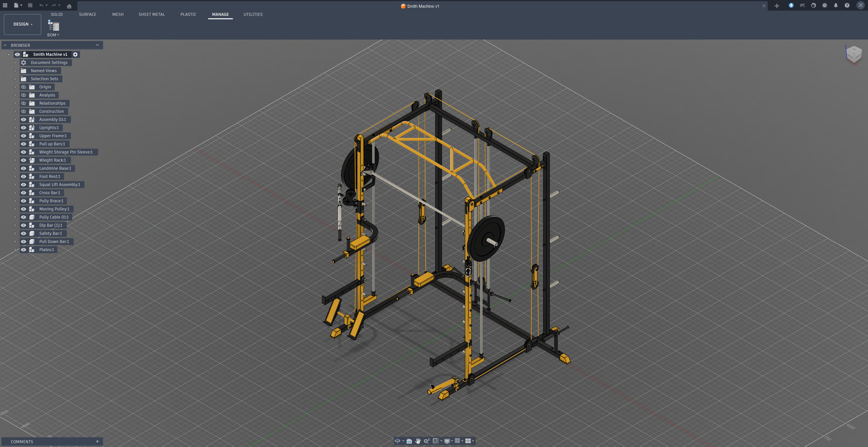Expand the Squat Lift Assembly:1 component
Viewport: 868px width, 447px height.
[15, 184]
